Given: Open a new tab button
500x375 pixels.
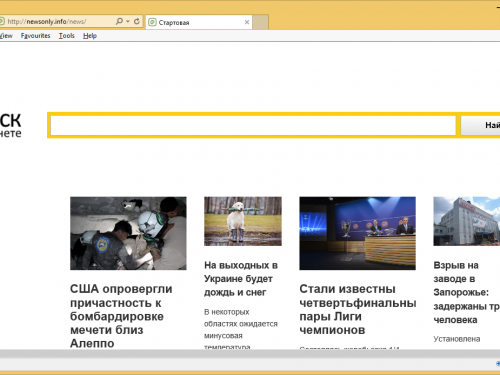Looking at the screenshot, I should (x=260, y=22).
